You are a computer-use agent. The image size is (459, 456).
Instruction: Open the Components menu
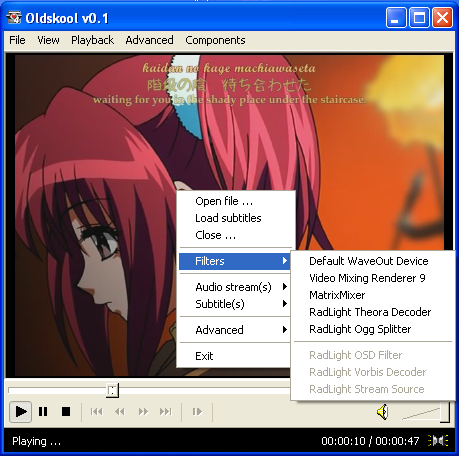click(x=215, y=40)
